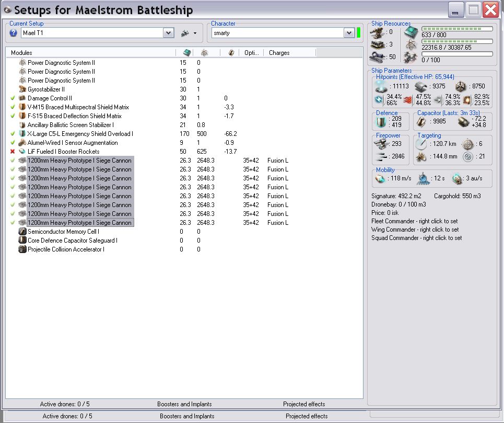Toggle X-Large C5-L Emergency Shield Overload state

click(x=13, y=134)
